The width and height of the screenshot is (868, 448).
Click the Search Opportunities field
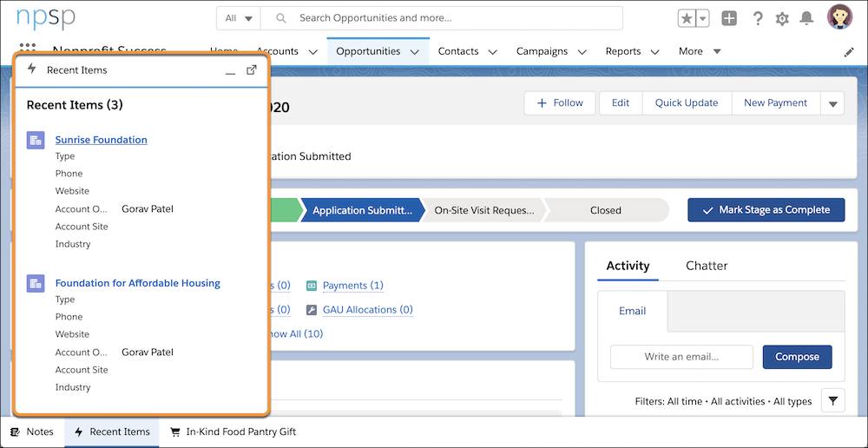442,18
